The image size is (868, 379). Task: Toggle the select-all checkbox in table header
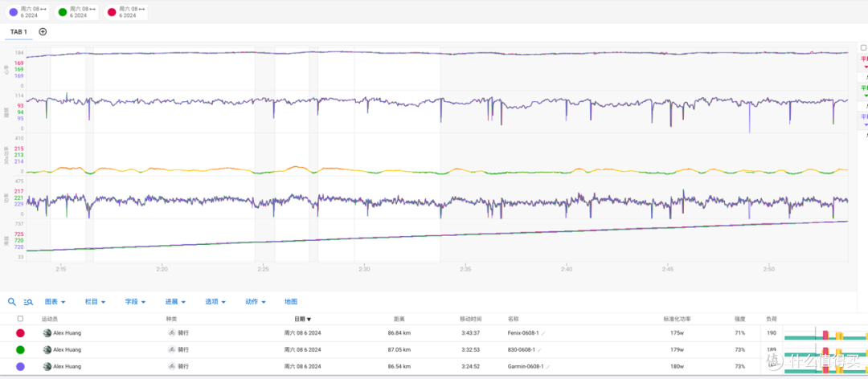tap(20, 319)
